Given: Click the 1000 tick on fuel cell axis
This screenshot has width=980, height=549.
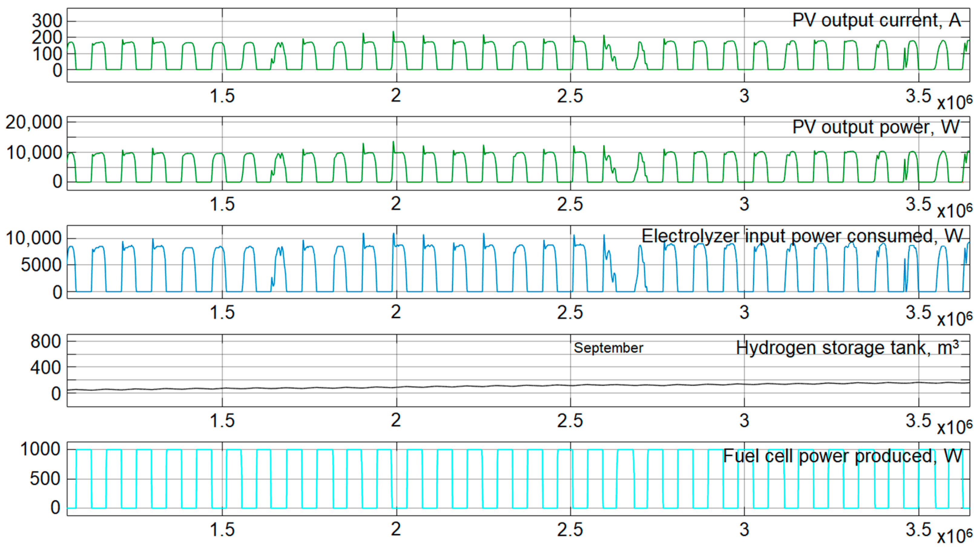Looking at the screenshot, I should pos(40,449).
